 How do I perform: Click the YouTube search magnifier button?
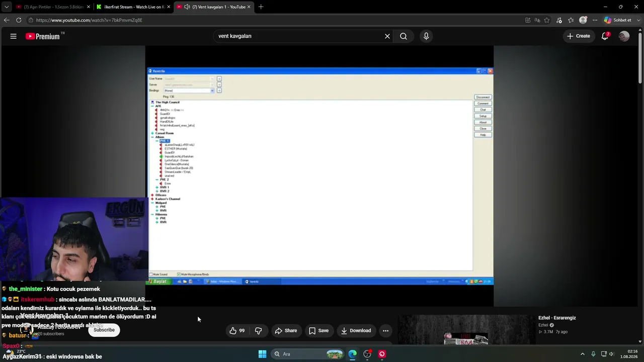[x=404, y=36]
